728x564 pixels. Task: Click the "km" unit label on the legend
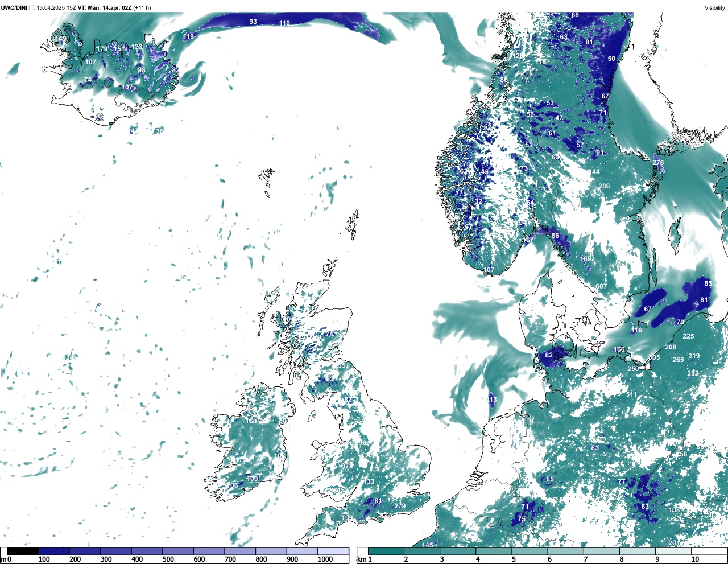click(361, 560)
